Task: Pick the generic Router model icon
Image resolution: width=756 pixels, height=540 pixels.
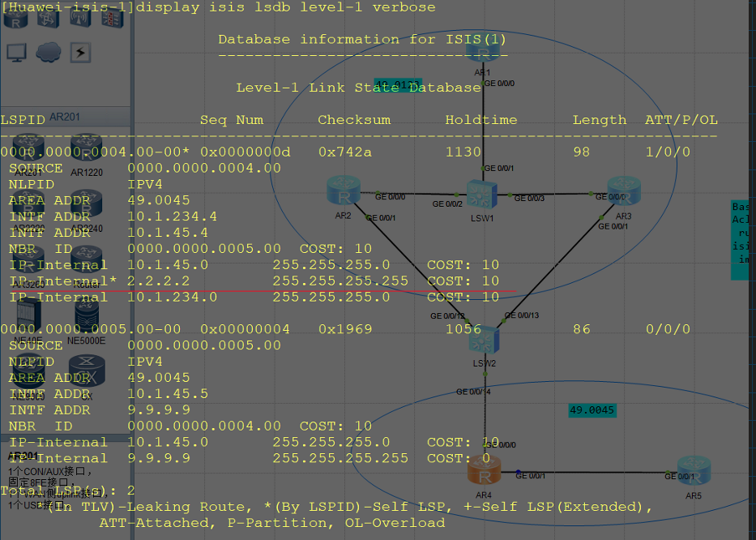Action: (x=87, y=261)
